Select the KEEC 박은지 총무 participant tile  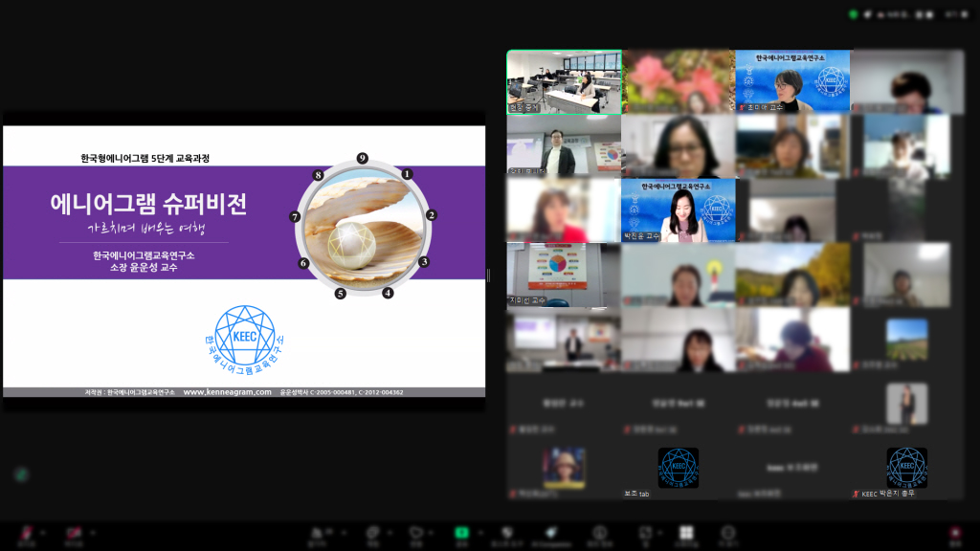coord(907,468)
